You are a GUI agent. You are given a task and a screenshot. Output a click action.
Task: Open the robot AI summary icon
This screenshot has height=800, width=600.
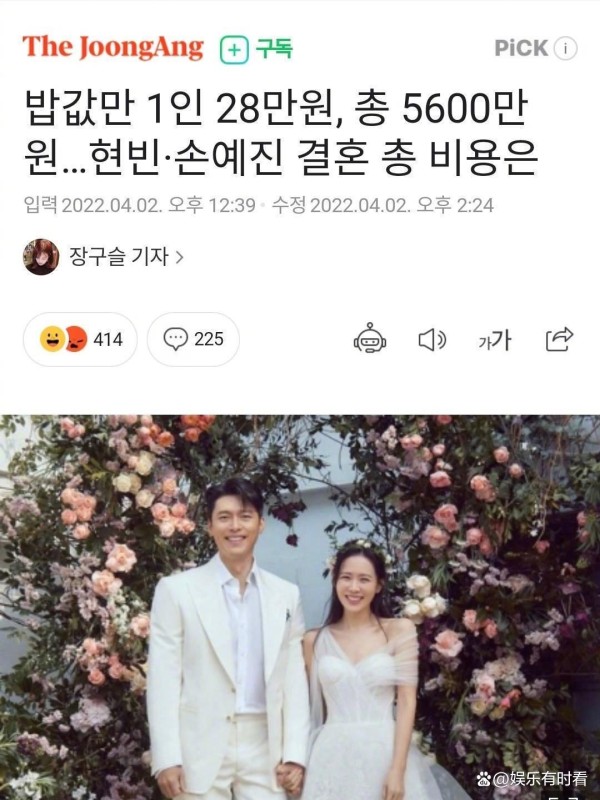pyautogui.click(x=370, y=338)
